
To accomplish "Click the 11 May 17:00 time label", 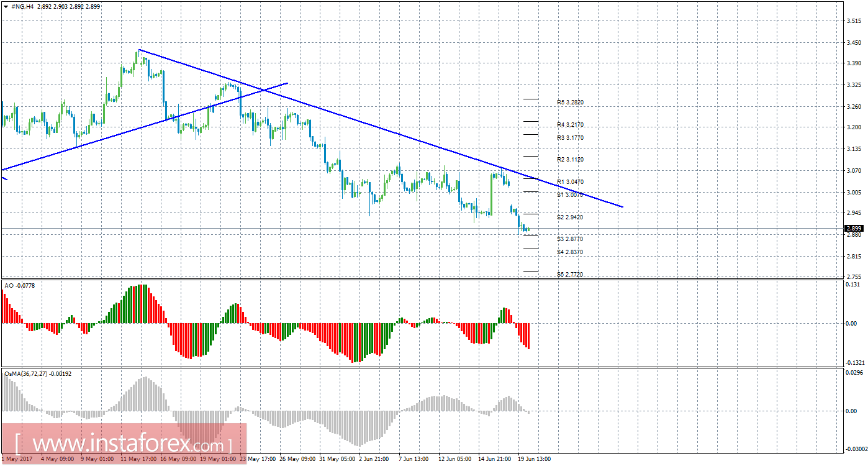I will click(140, 459).
